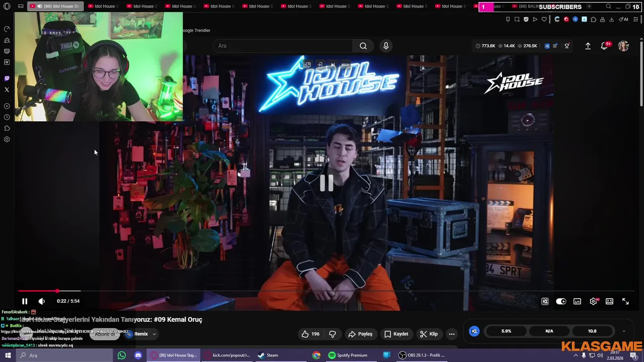
Task: Toggle theater mode in player
Action: 609,301
